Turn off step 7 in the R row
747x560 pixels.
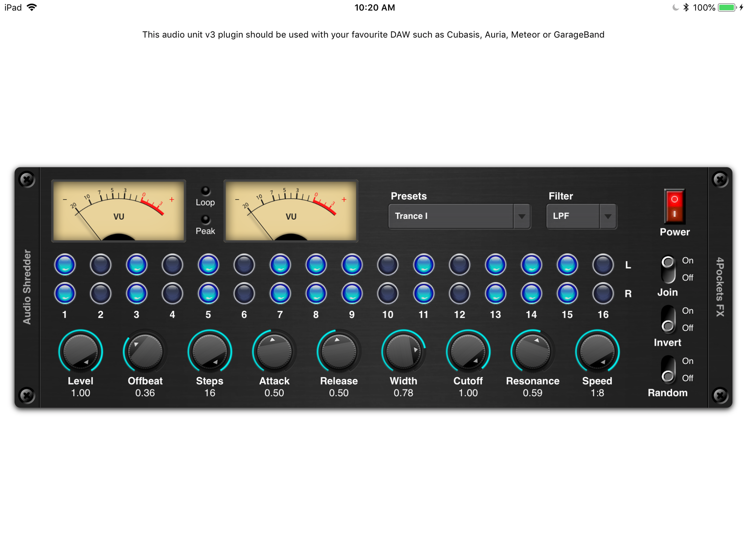[x=280, y=293]
